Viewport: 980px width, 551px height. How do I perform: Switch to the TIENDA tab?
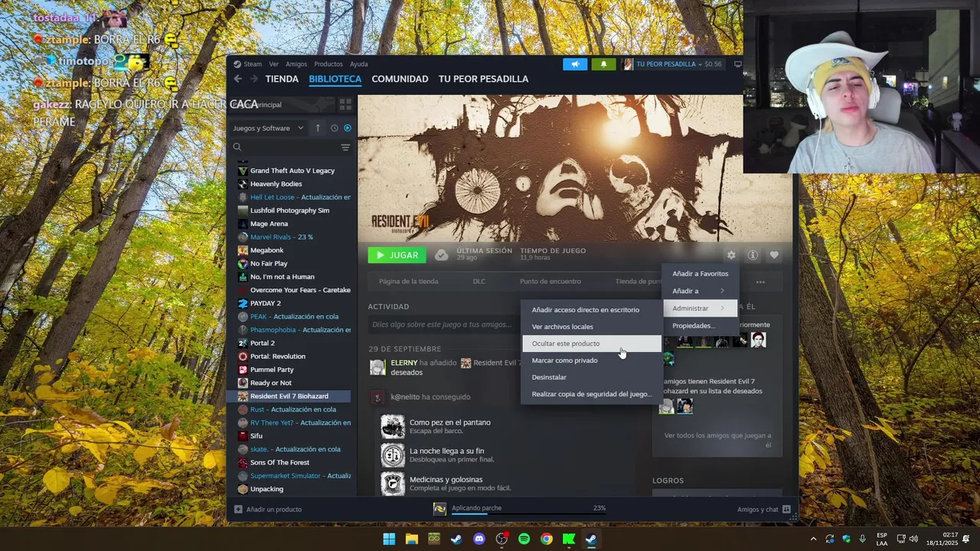click(282, 79)
